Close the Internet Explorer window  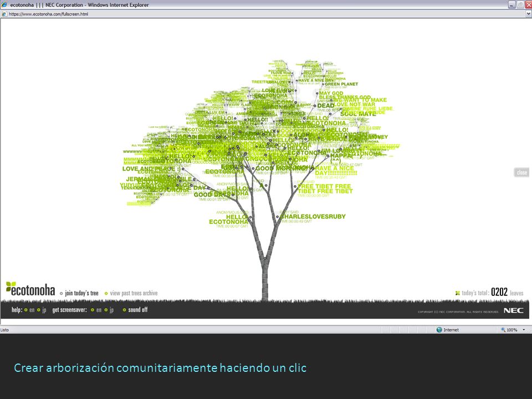point(528,5)
